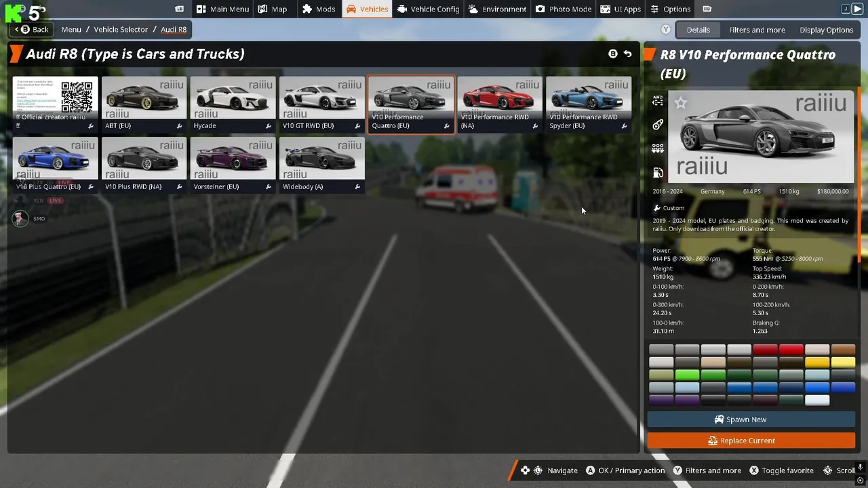
Task: Open the Options tab
Action: point(670,9)
